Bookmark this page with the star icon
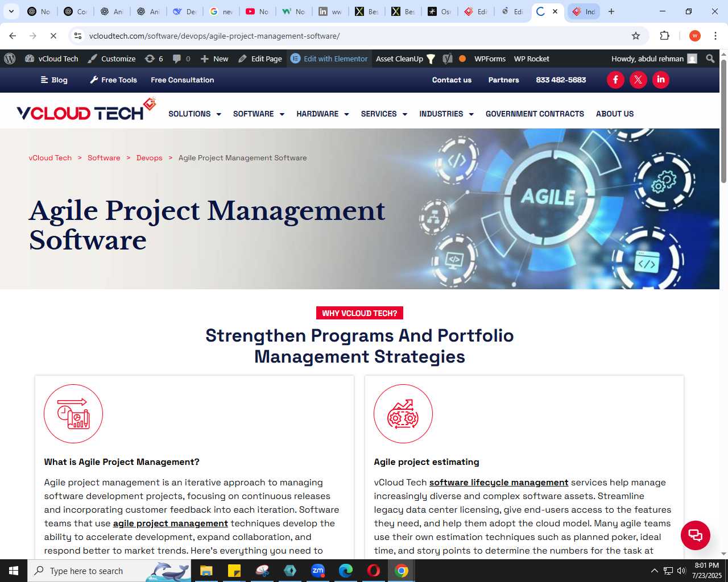The width and height of the screenshot is (728, 582). click(x=636, y=36)
